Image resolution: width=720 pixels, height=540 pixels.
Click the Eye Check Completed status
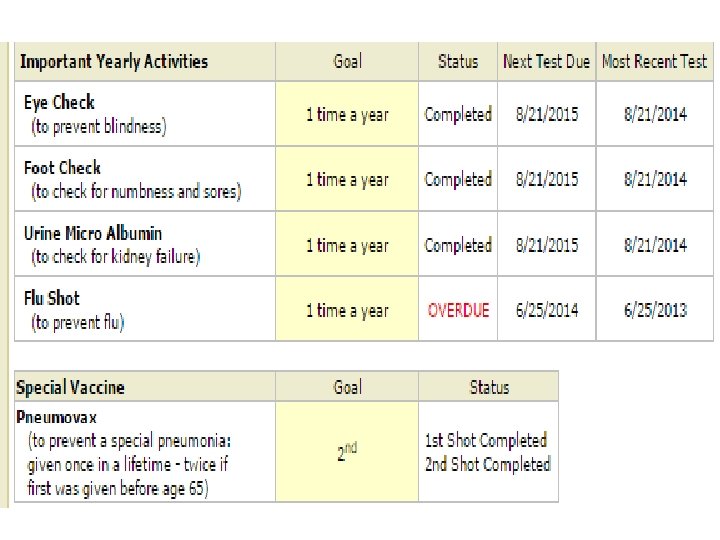458,115
